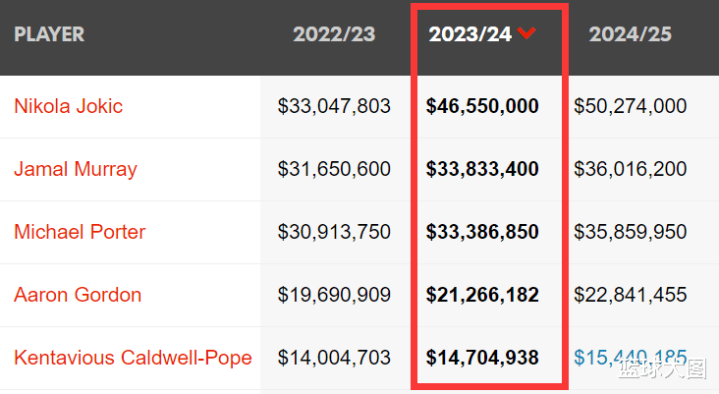The height and width of the screenshot is (394, 719).
Task: Click Jokic's $50,274,000 2024/25 salary
Action: 630,106
